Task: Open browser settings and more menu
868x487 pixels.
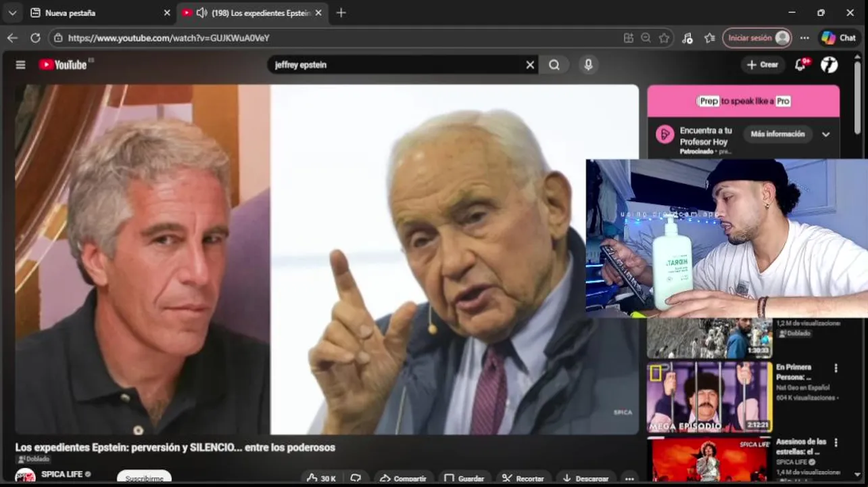Action: tap(804, 38)
